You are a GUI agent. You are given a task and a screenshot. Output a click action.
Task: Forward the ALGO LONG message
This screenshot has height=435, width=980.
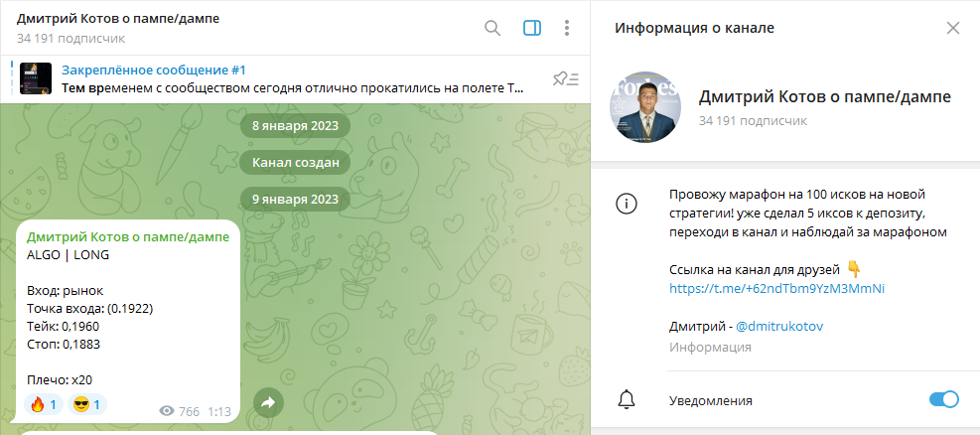pyautogui.click(x=268, y=403)
